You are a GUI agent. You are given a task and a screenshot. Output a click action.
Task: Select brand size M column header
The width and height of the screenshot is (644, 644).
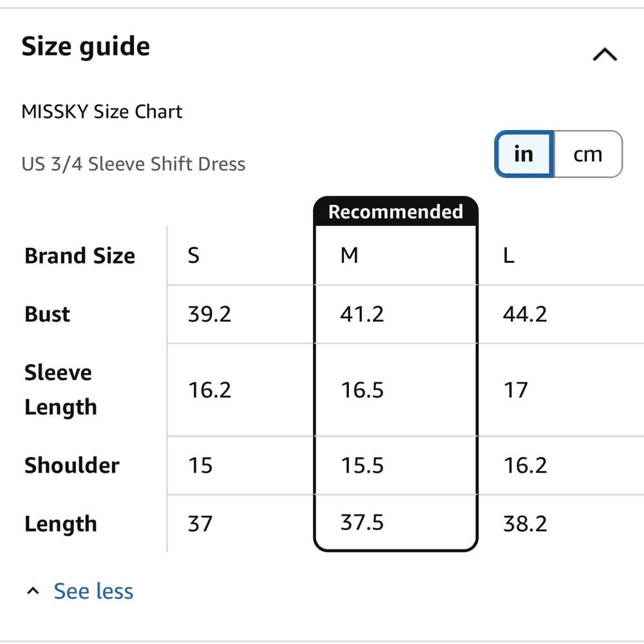350,256
